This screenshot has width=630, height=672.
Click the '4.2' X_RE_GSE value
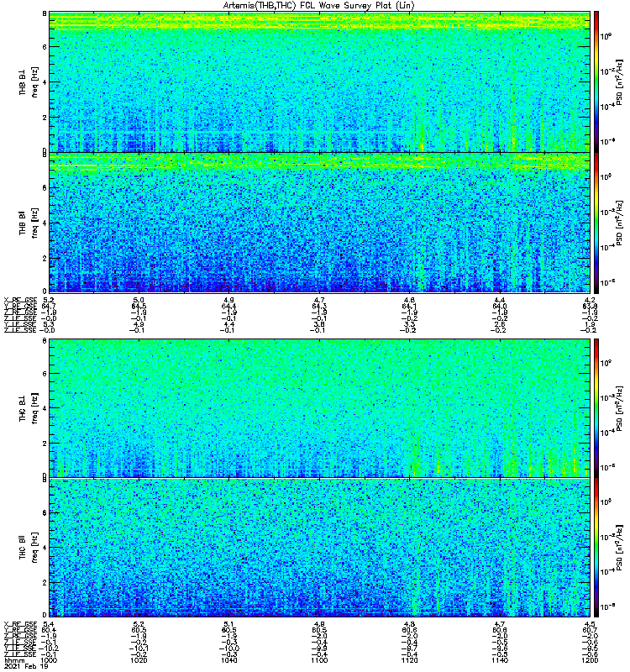[x=590, y=300]
